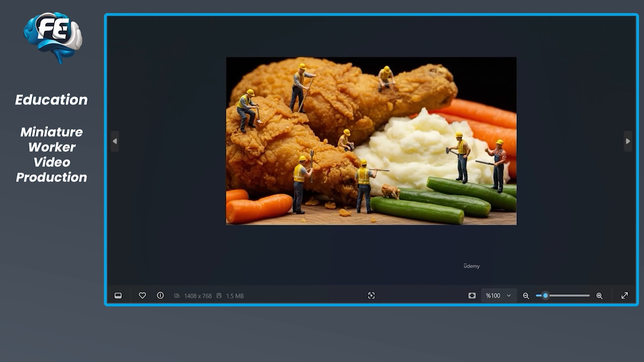Go to next image with right arrow
The image size is (644, 362).
tap(628, 141)
